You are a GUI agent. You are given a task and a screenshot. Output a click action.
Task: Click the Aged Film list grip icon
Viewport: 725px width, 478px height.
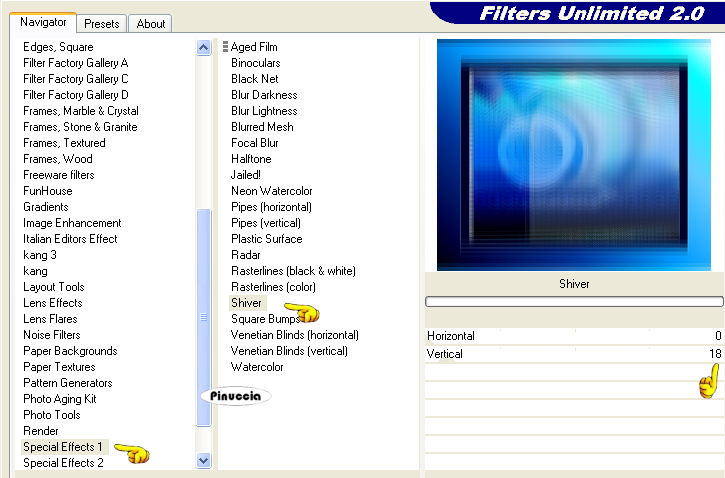[225, 46]
